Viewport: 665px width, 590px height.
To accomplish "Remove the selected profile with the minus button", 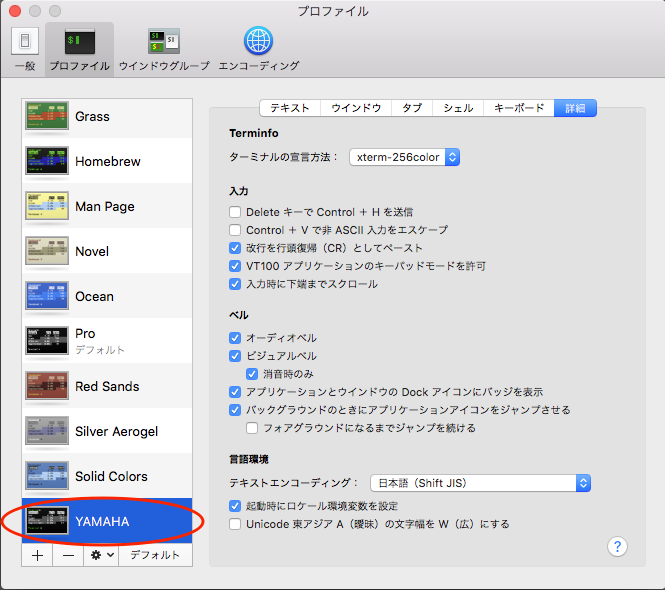I will pos(68,555).
